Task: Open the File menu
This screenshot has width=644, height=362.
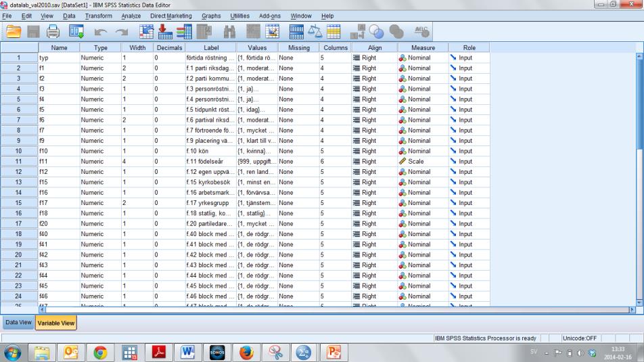Action: click(7, 16)
